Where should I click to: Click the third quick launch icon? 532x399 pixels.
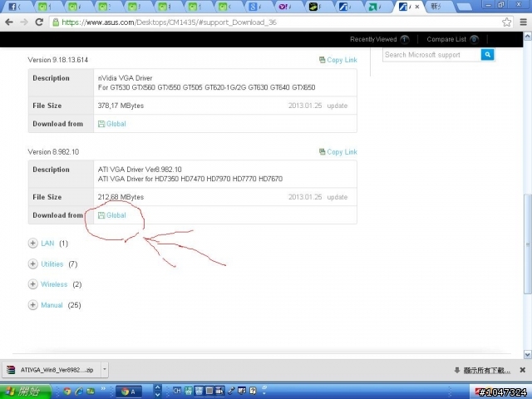point(91,392)
